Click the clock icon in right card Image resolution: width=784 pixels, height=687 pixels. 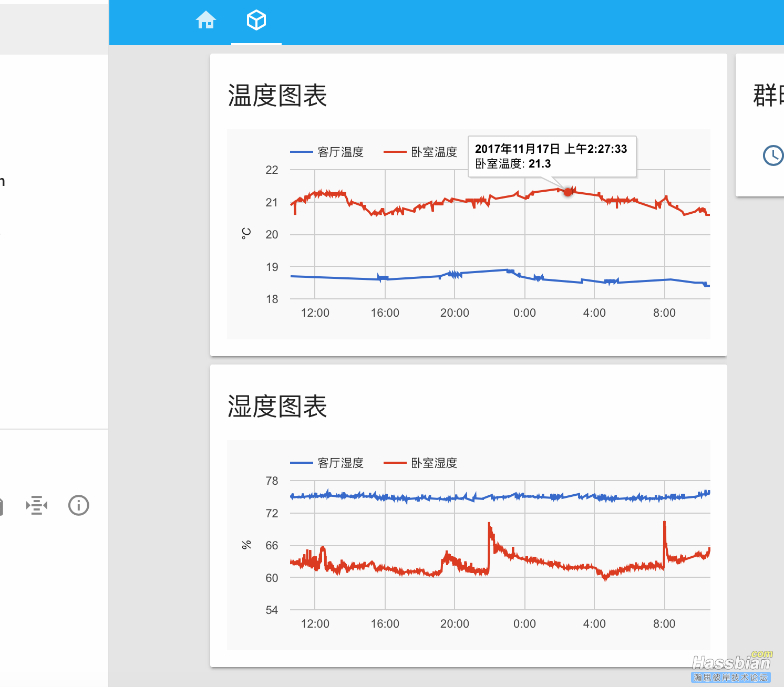pyautogui.click(x=773, y=155)
